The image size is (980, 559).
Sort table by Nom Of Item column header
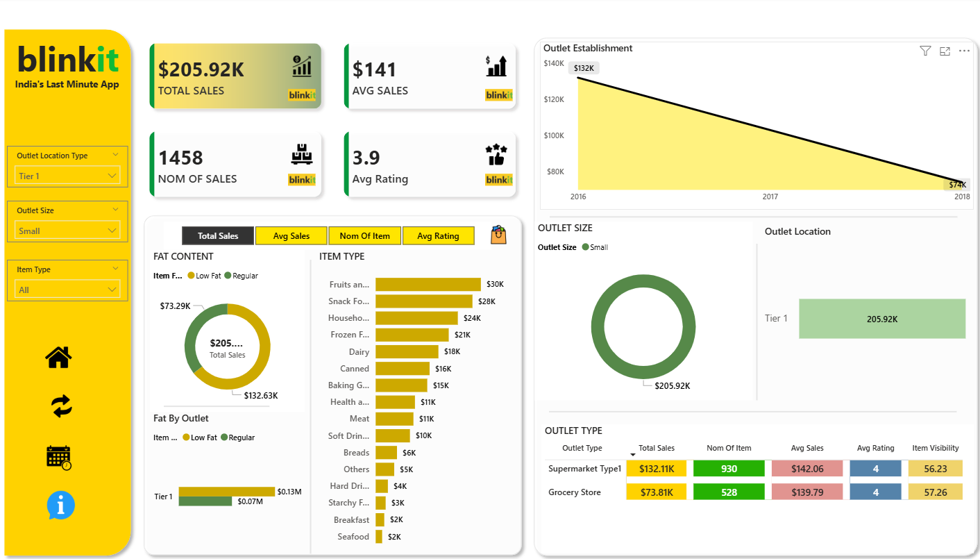tap(729, 448)
